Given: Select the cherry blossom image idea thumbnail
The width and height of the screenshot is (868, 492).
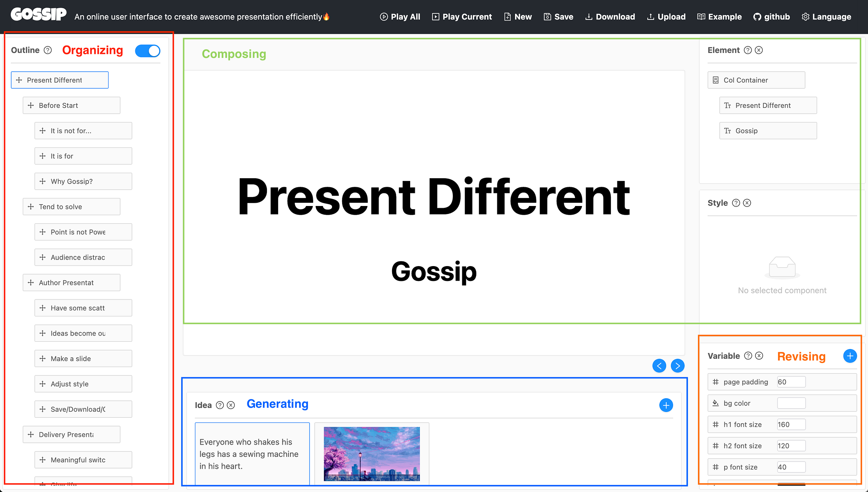Looking at the screenshot, I should (372, 454).
